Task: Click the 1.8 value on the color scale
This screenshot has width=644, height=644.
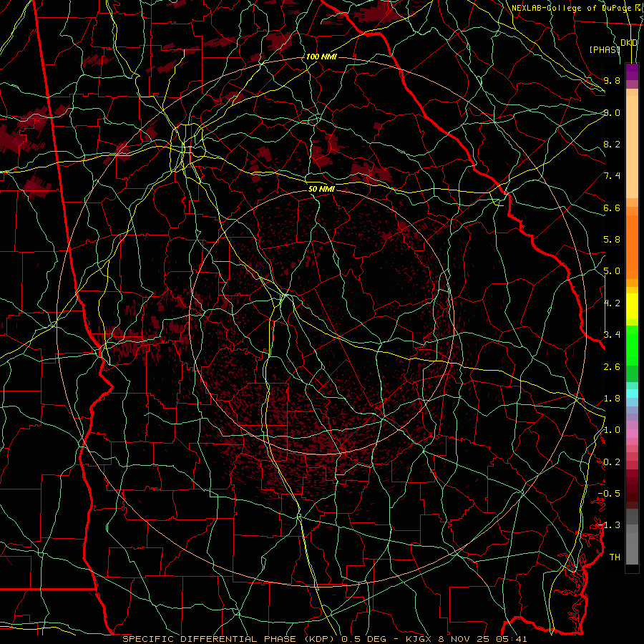Action: tap(612, 399)
